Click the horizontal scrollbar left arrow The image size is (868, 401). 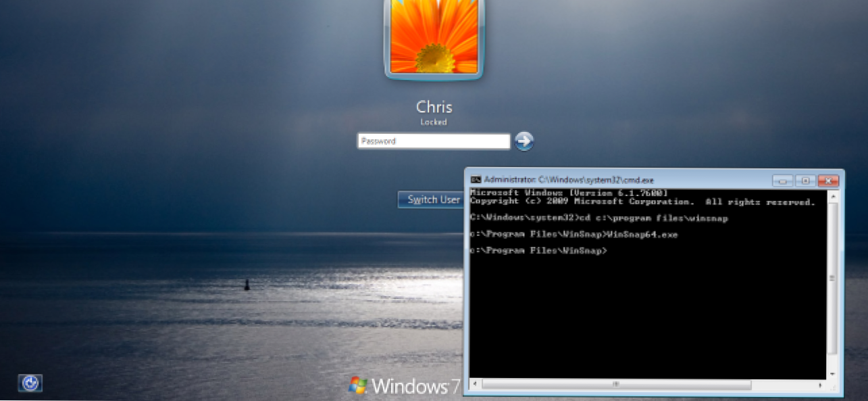point(476,384)
